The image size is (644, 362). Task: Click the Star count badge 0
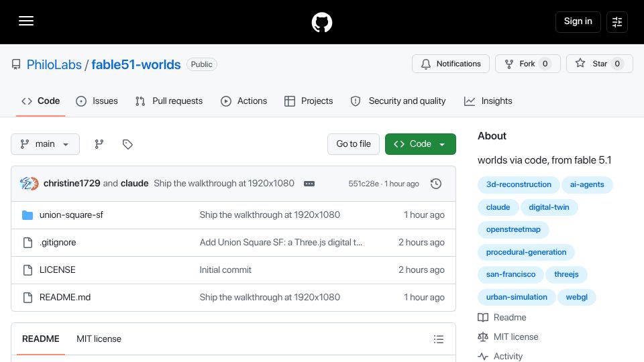[617, 64]
